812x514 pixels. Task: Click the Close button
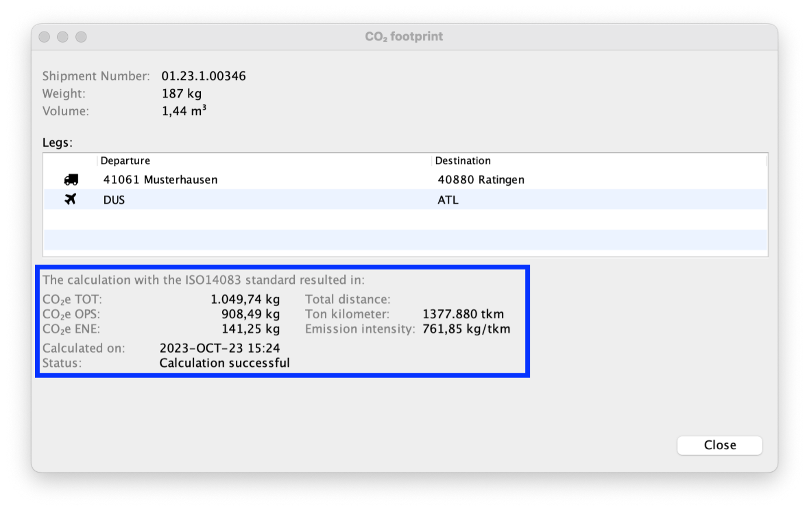click(719, 445)
